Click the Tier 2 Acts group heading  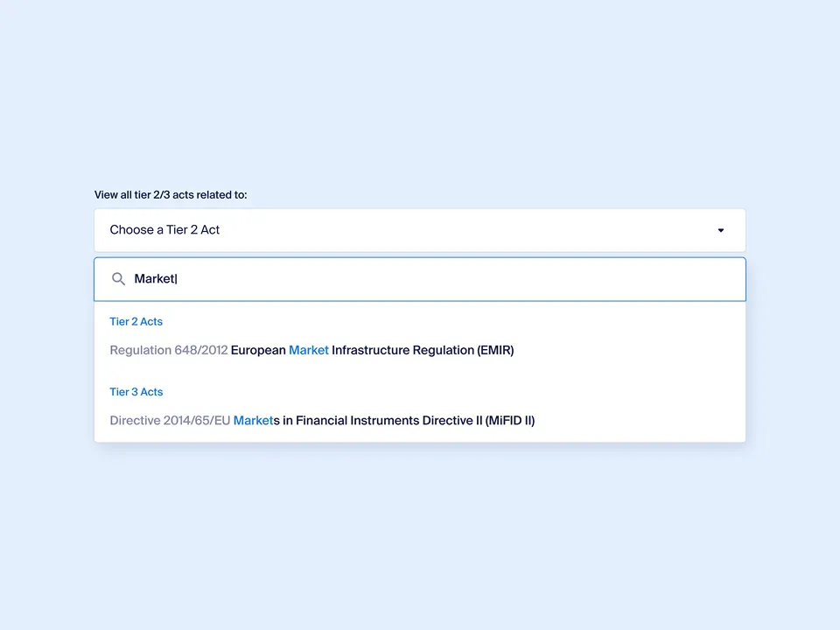pyautogui.click(x=136, y=322)
